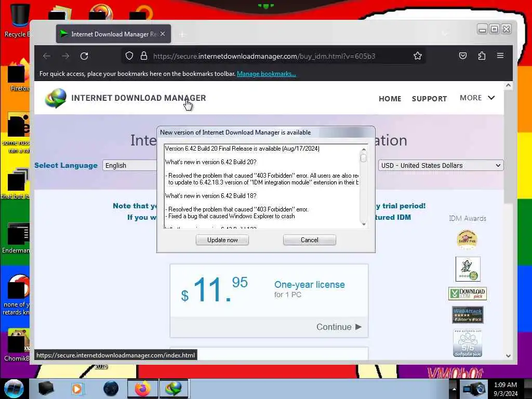Click Continue for the One-year license

339,327
